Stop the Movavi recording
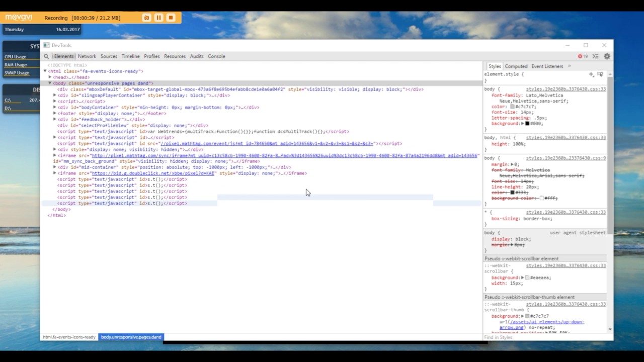 tap(171, 18)
